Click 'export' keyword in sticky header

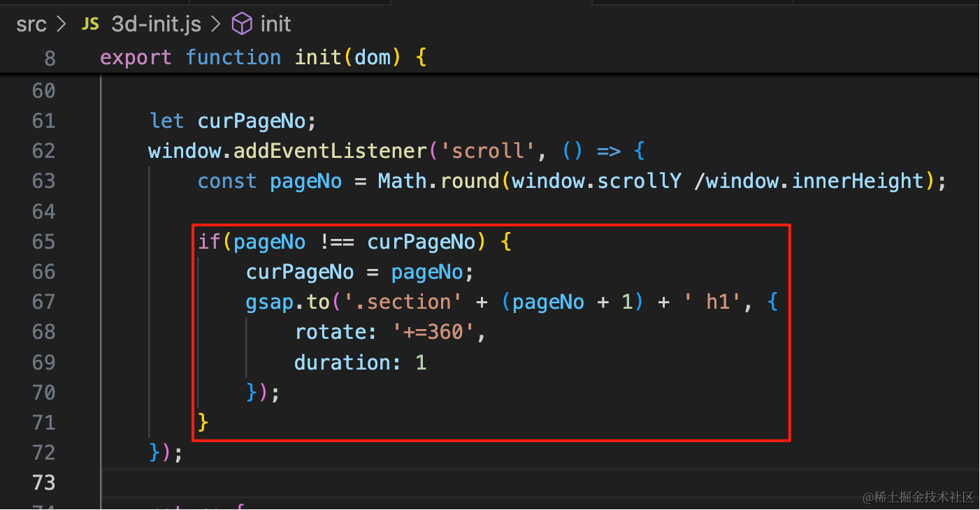(x=136, y=57)
